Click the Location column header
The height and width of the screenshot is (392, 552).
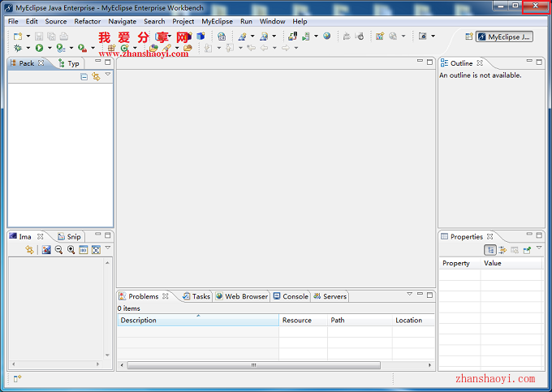coord(414,321)
